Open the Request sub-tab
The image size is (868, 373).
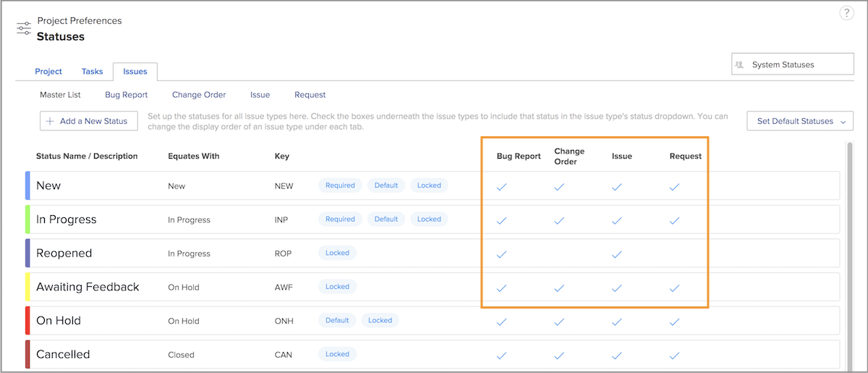[x=310, y=95]
